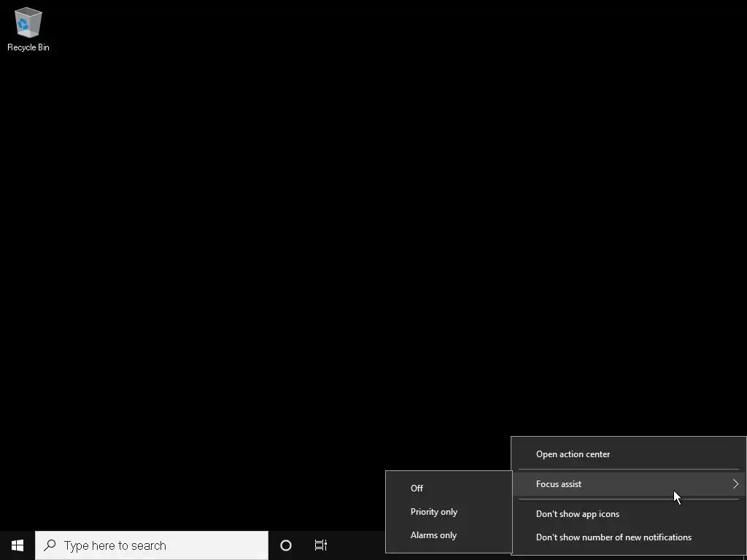747x560 pixels.
Task: Open Task View from the taskbar
Action: coord(321,545)
